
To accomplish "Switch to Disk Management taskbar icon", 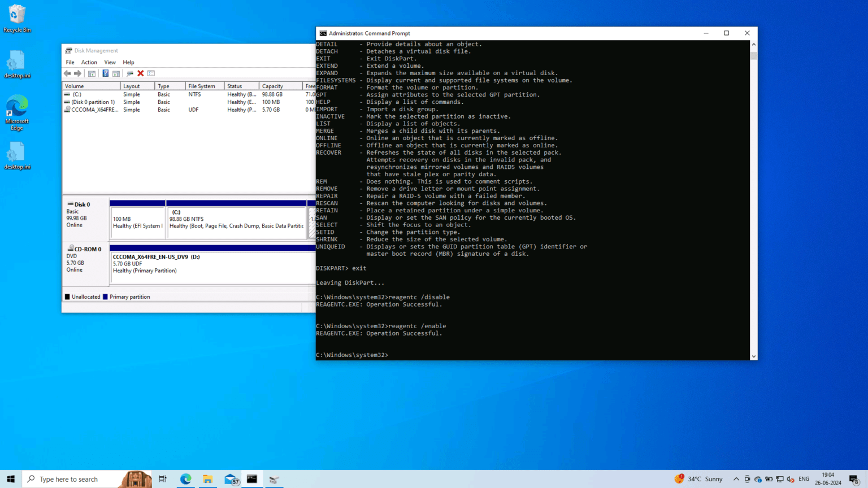I will tap(274, 479).
